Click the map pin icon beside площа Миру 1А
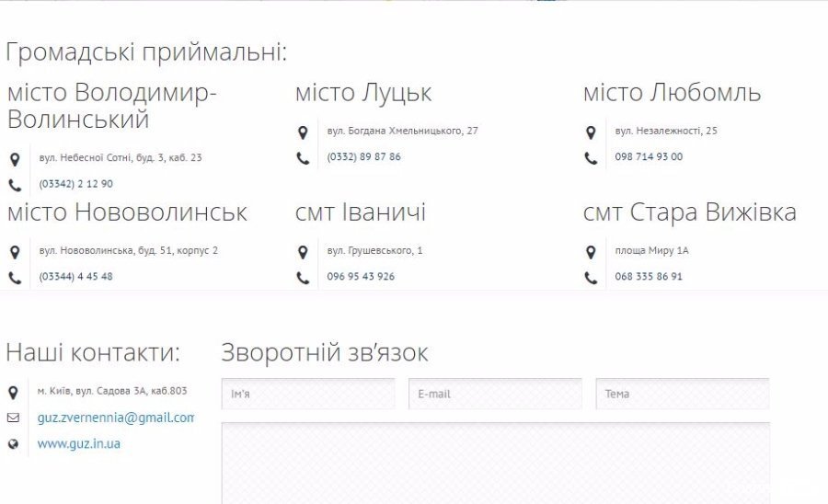The height and width of the screenshot is (504, 828). point(591,251)
